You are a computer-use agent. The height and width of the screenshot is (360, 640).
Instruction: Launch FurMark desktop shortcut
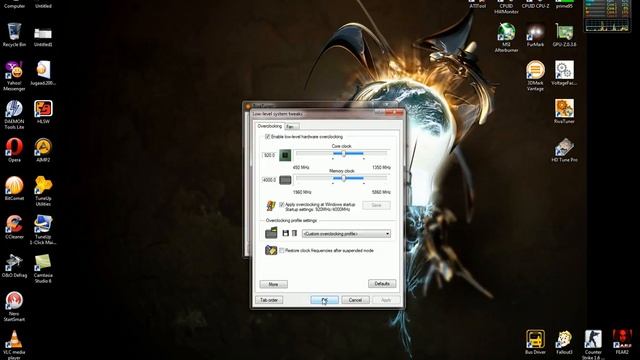pos(535,35)
